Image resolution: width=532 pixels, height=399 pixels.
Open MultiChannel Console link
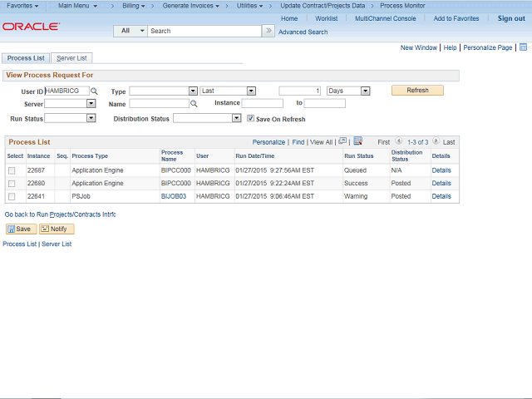386,18
